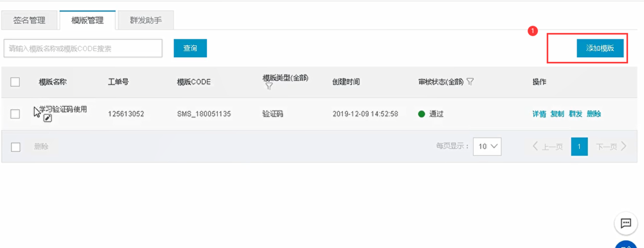Click the 工单号 column header
Viewport: 644px width, 248px height.
point(118,82)
